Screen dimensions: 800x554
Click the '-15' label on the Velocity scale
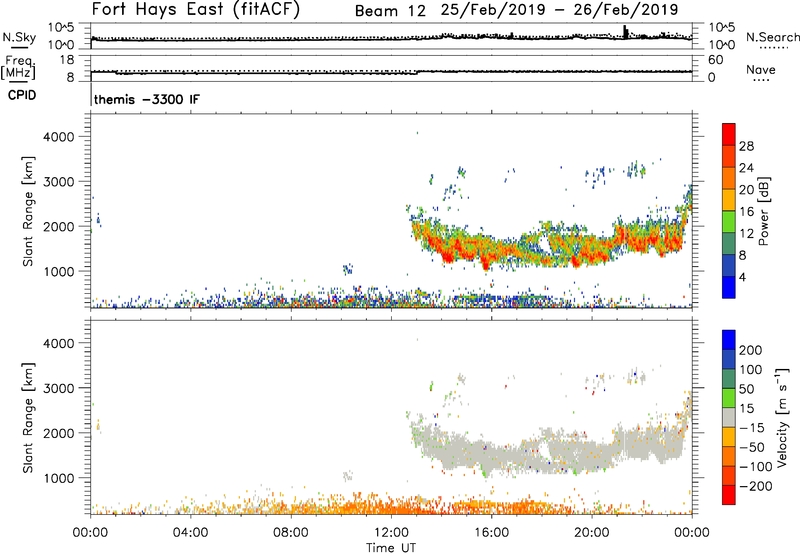[x=752, y=428]
